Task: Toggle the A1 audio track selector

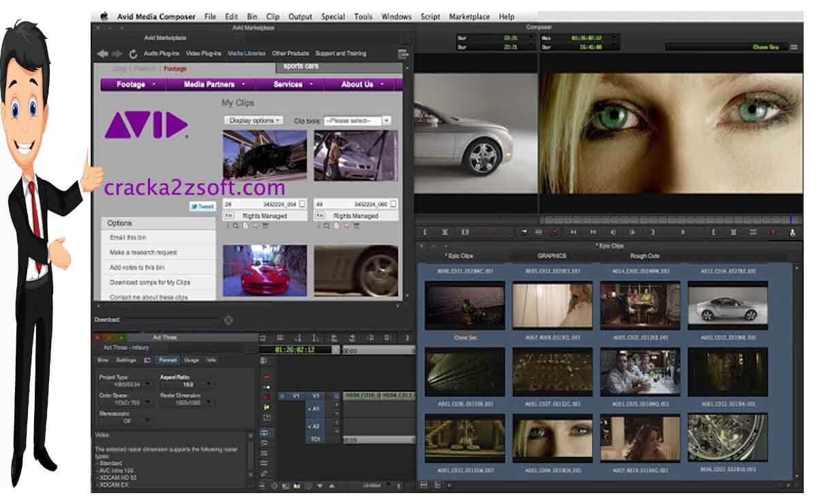Action: click(316, 408)
